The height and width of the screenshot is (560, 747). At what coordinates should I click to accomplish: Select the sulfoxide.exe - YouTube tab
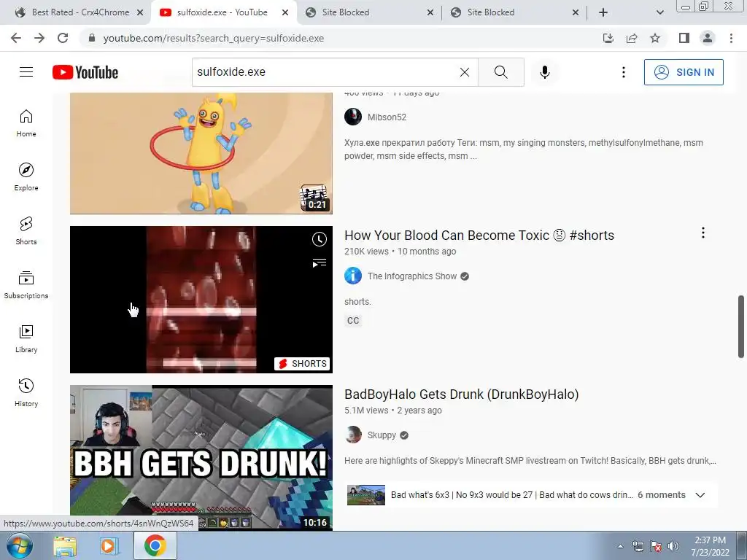(222, 12)
